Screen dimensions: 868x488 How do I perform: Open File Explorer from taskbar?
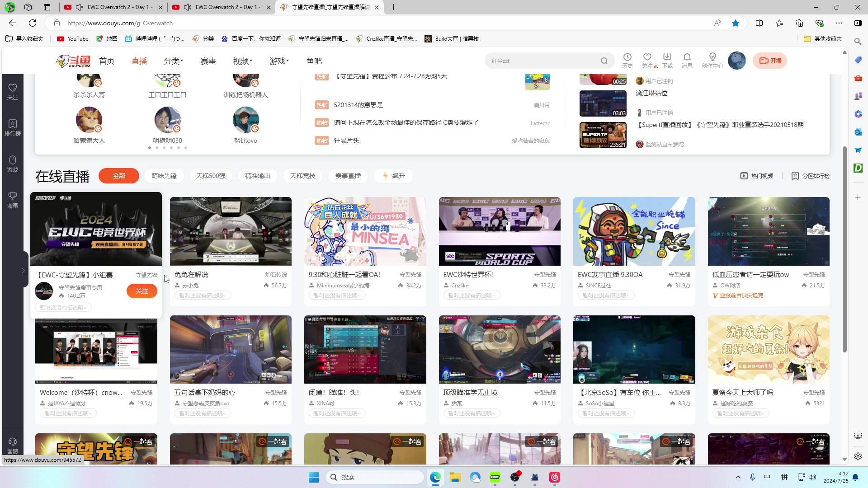[x=455, y=477]
